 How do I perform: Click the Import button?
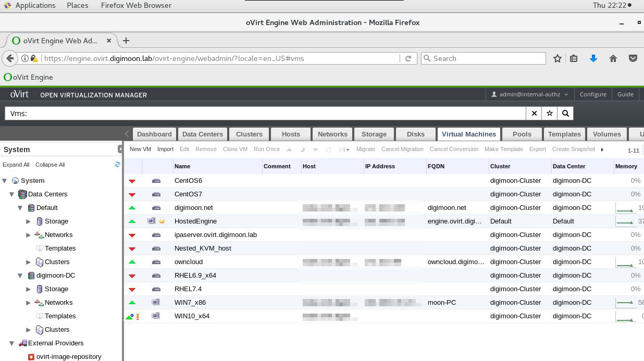pos(165,149)
